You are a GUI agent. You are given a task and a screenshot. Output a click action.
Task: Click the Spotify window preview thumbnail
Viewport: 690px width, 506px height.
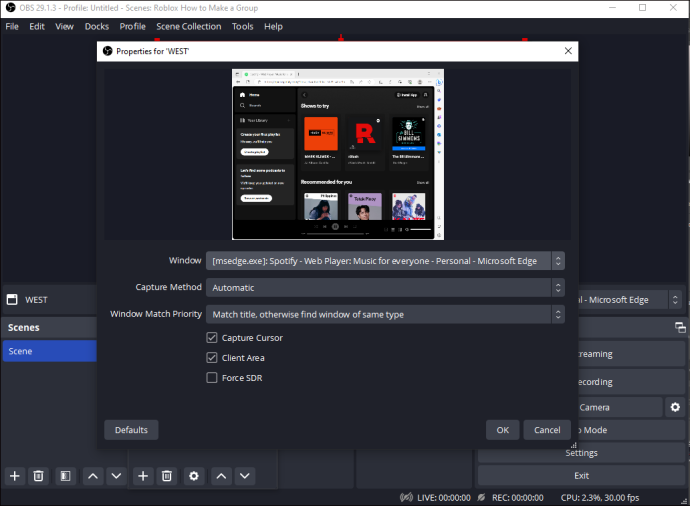(x=338, y=154)
